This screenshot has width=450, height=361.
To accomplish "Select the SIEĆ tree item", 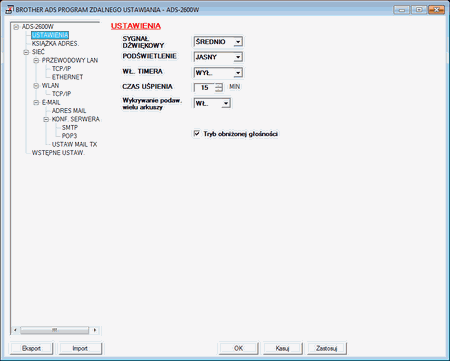I will pos(38,52).
